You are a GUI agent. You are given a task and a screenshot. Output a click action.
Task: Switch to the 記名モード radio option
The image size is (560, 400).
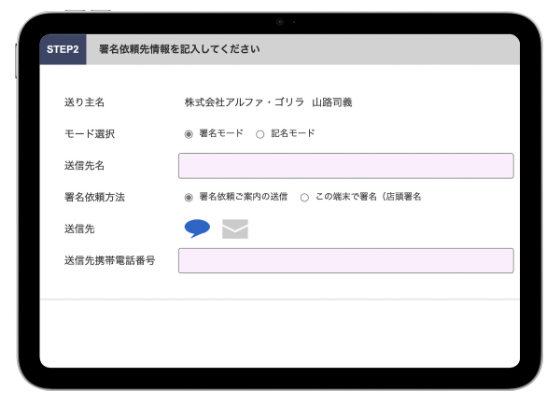coord(260,134)
